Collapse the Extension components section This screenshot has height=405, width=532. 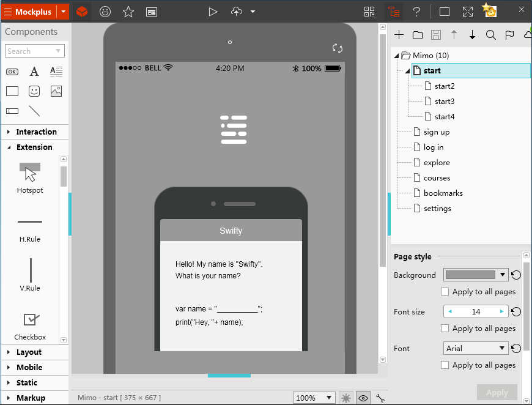click(35, 147)
